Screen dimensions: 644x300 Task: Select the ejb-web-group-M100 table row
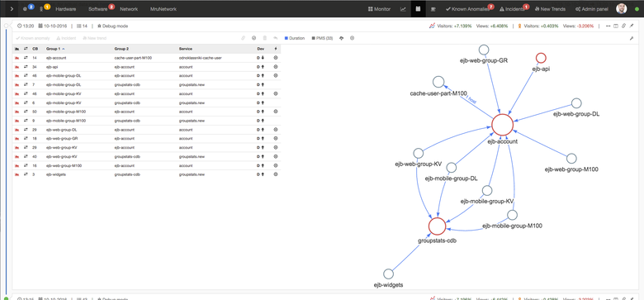pyautogui.click(x=147, y=165)
